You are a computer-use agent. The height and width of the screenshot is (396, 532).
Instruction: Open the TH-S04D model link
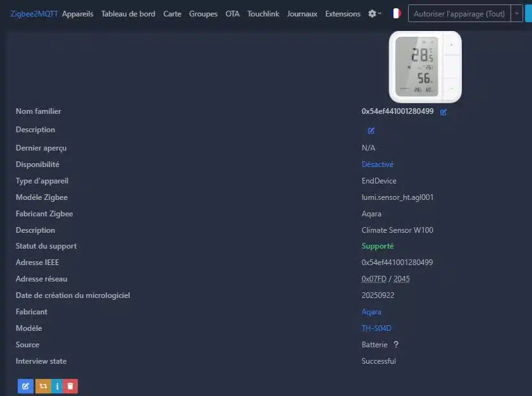pyautogui.click(x=376, y=328)
